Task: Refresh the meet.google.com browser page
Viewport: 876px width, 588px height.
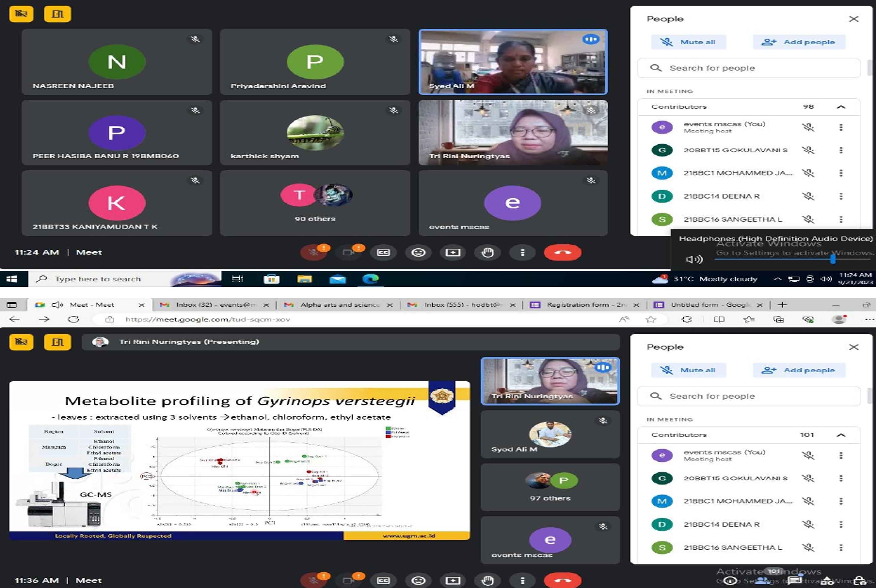Action: tap(74, 319)
